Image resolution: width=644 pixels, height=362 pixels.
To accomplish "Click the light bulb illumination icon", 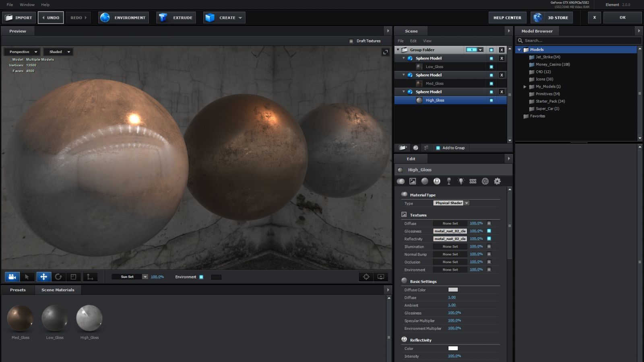I will click(x=461, y=181).
